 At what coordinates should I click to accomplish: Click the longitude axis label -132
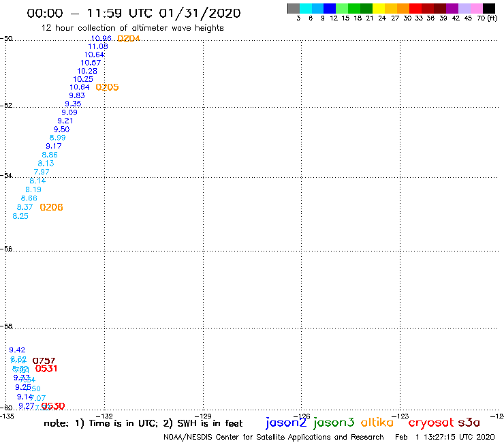coord(104,416)
